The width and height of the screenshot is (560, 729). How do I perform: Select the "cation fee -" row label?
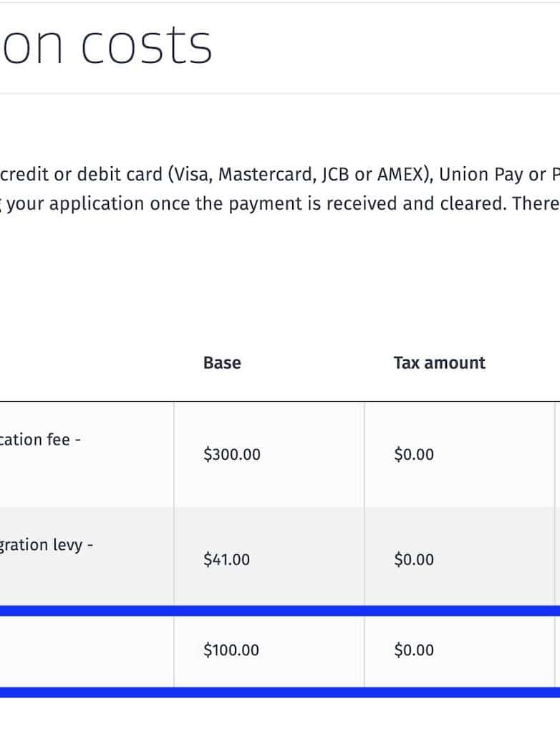click(40, 440)
